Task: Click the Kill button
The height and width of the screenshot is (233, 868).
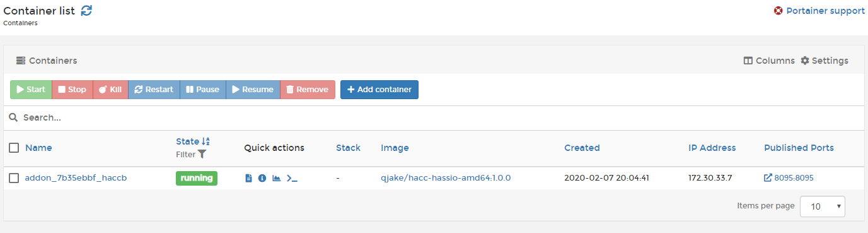Action: click(111, 90)
